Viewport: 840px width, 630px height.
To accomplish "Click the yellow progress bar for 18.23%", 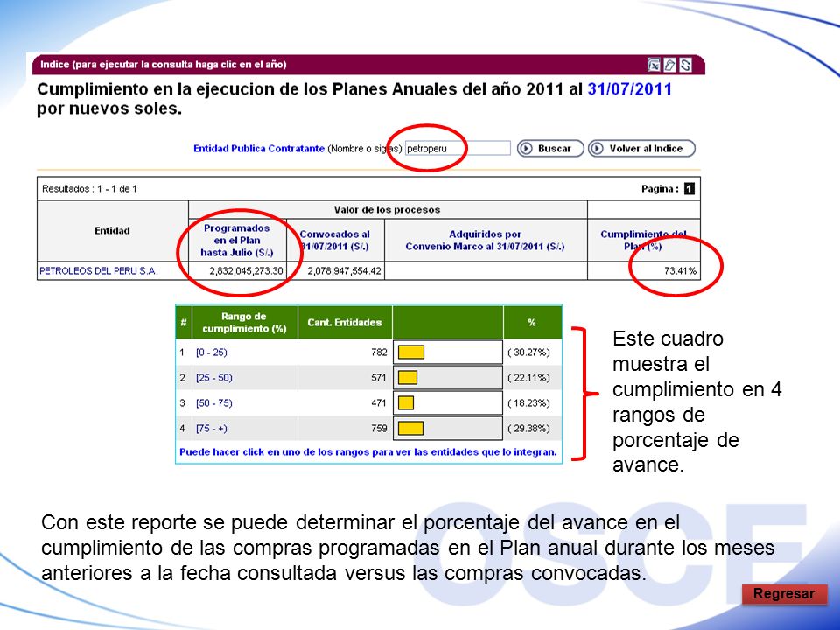I will click(x=406, y=402).
